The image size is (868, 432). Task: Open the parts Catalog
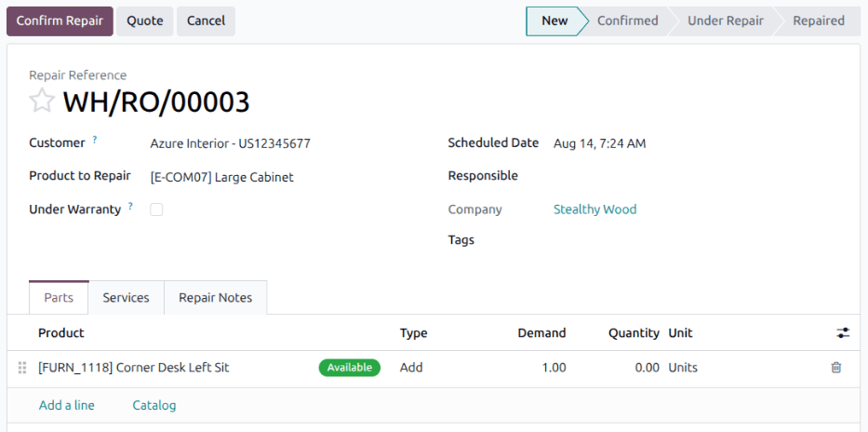point(154,405)
